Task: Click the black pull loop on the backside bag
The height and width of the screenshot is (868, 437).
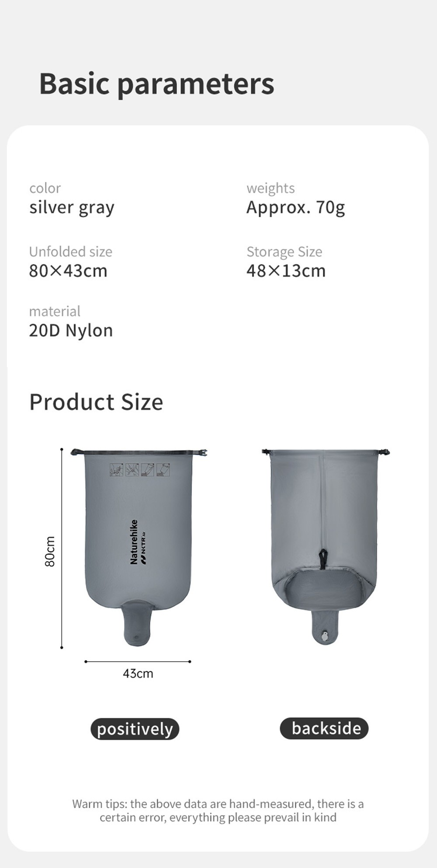Action: [x=323, y=559]
